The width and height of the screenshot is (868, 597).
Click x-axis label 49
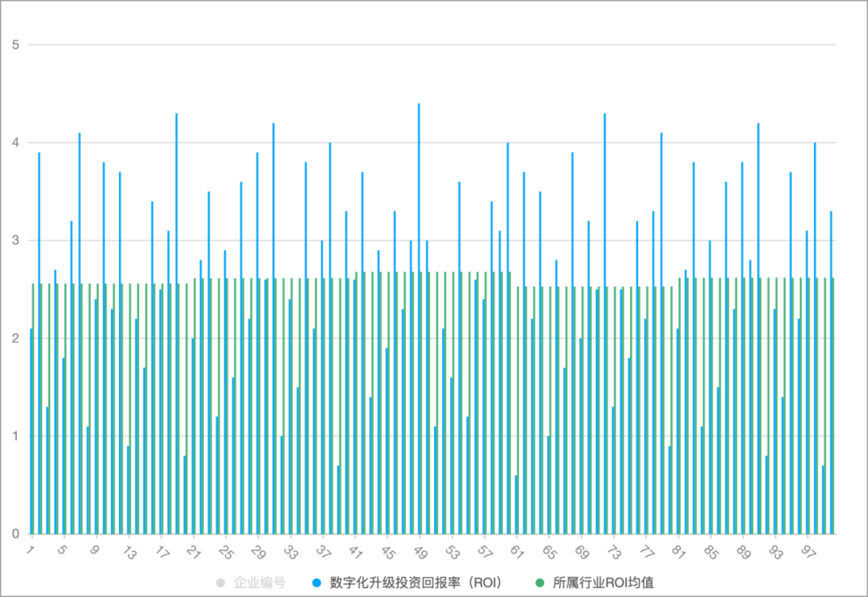click(x=420, y=552)
